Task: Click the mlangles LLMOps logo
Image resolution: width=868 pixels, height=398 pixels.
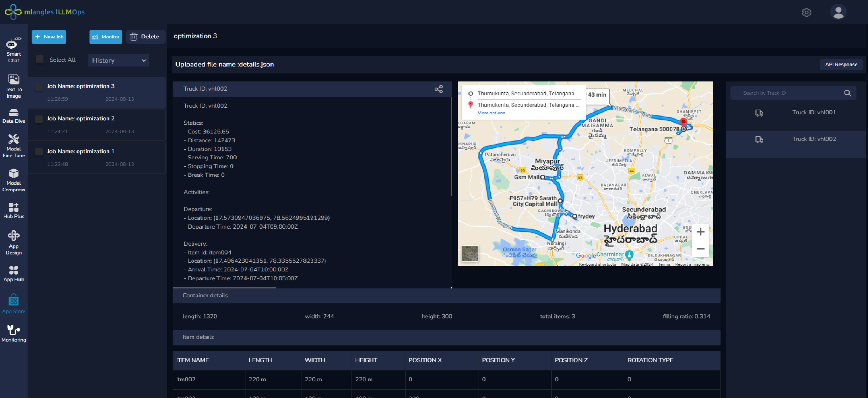Action: click(x=44, y=12)
